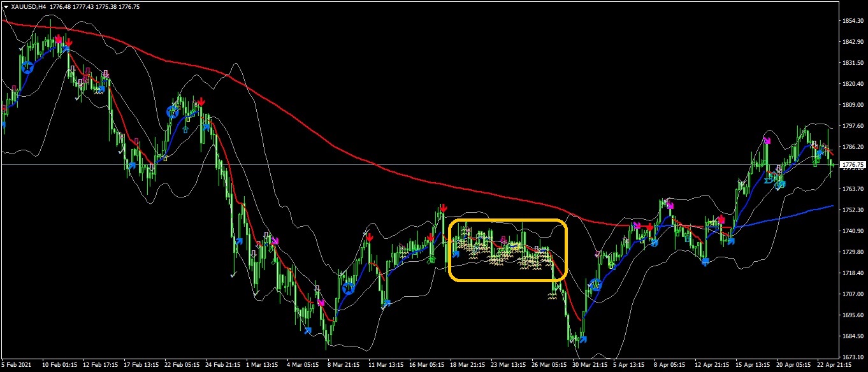Click the 1820.40 price scale label
Viewport: 868px width, 372px height.
coord(852,84)
